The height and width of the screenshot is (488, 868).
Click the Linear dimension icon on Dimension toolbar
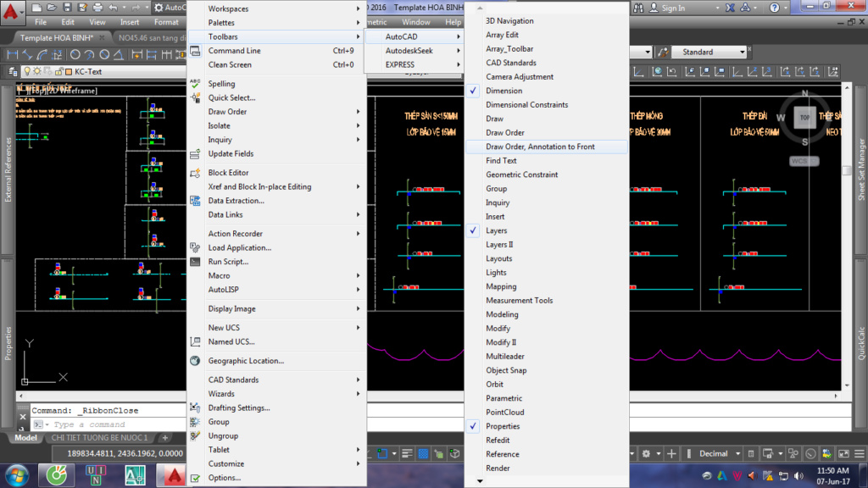coord(12,55)
